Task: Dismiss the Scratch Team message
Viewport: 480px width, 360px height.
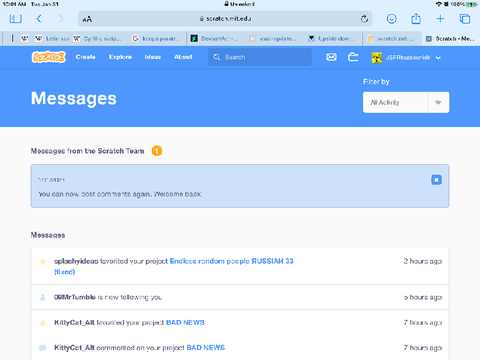Action: 436,180
